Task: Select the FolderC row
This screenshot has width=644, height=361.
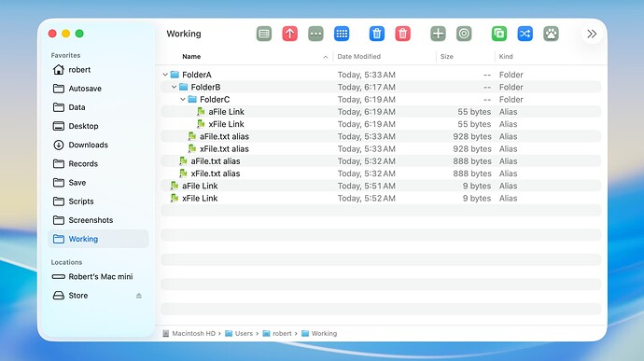Action: [x=381, y=100]
